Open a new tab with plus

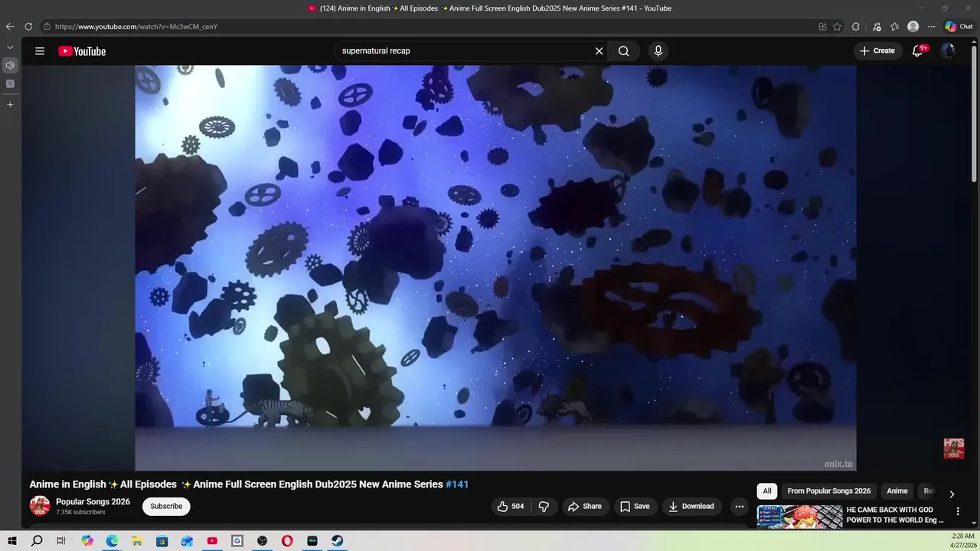click(x=10, y=104)
